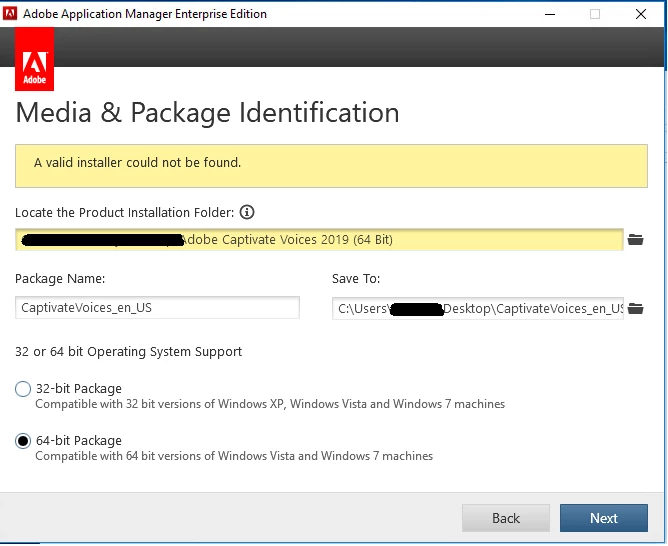
Task: Click the Adobe icon in the title bar
Action: tap(10, 14)
